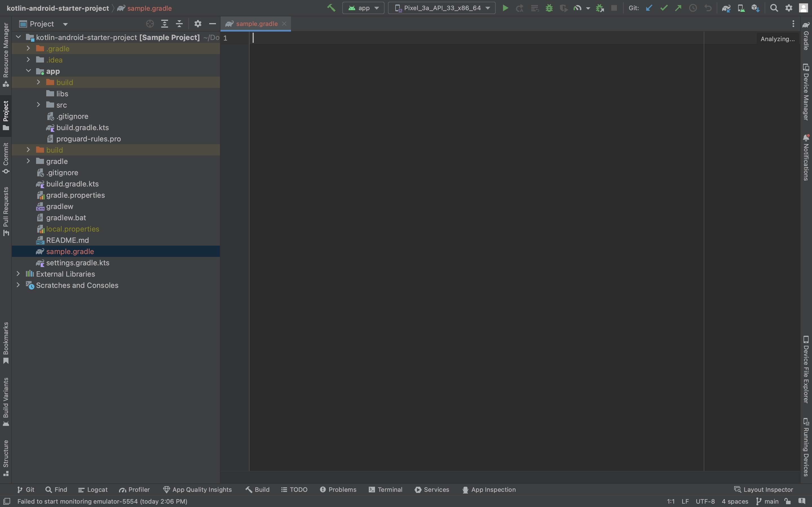Select the Terminal tab
This screenshot has width=812, height=507.
click(385, 490)
